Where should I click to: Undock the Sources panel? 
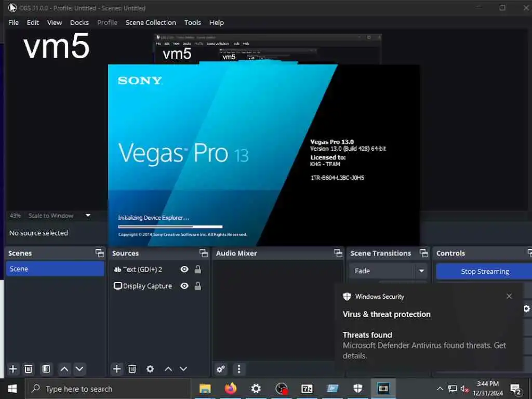point(204,253)
